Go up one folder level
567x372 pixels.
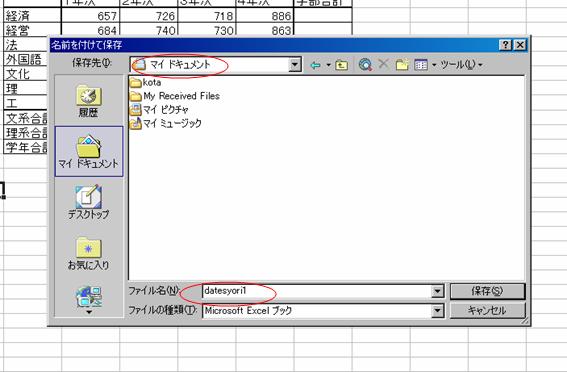click(x=341, y=65)
